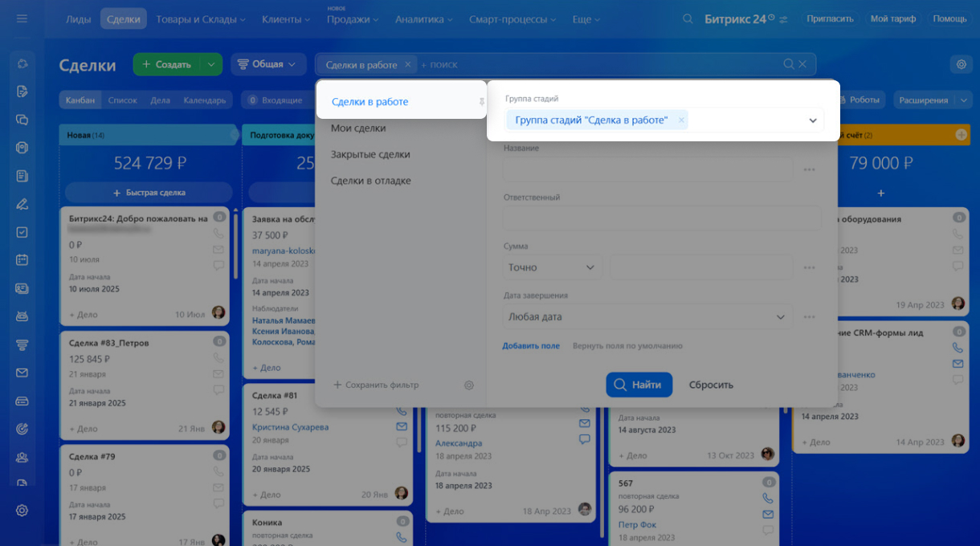This screenshot has width=980, height=546.
Task: Pin the 'Сделки в работе' filter preset
Action: pyautogui.click(x=482, y=102)
